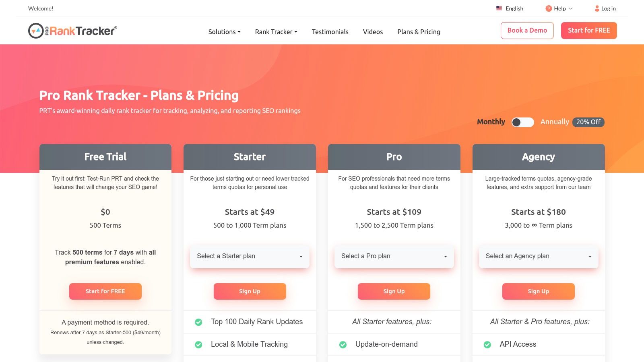The width and height of the screenshot is (644, 362).
Task: Toggle the Monthly/Annually billing switch
Action: click(x=522, y=122)
